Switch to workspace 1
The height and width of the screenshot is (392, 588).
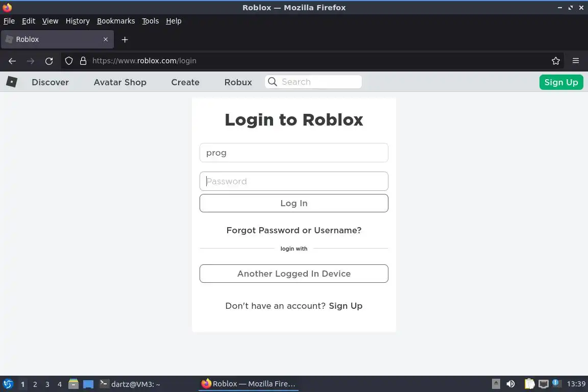click(22, 384)
